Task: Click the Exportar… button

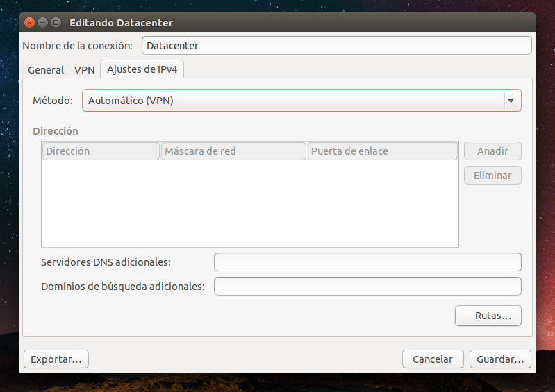Action: (56, 359)
